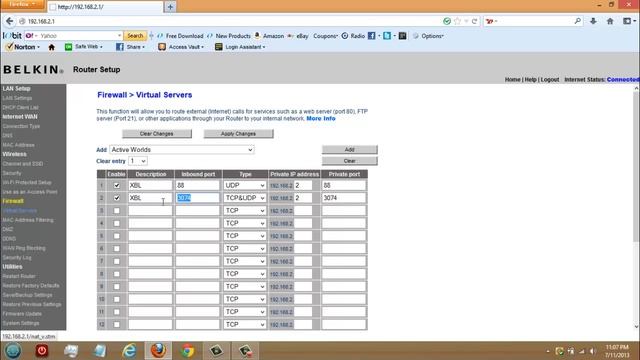Click the Clear button below Add

[349, 161]
